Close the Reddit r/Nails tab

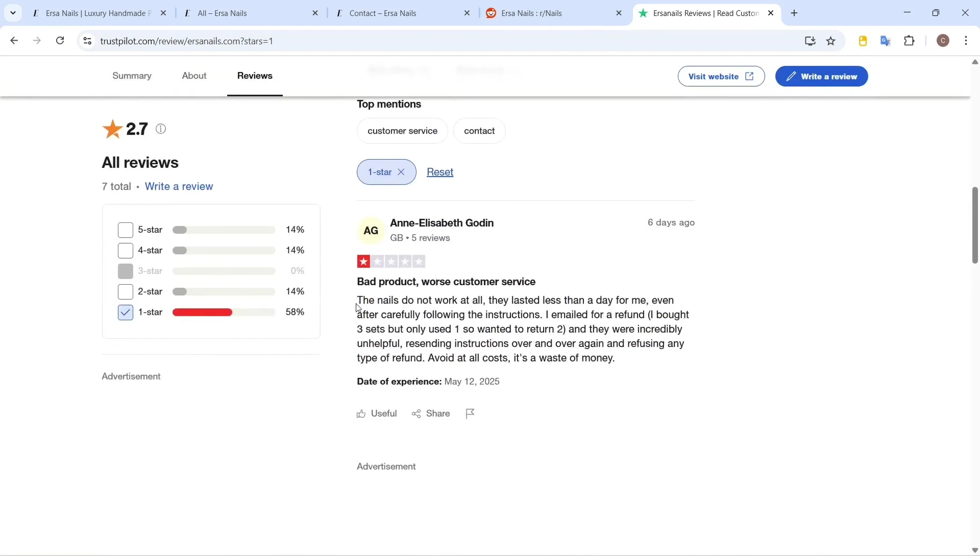[619, 13]
